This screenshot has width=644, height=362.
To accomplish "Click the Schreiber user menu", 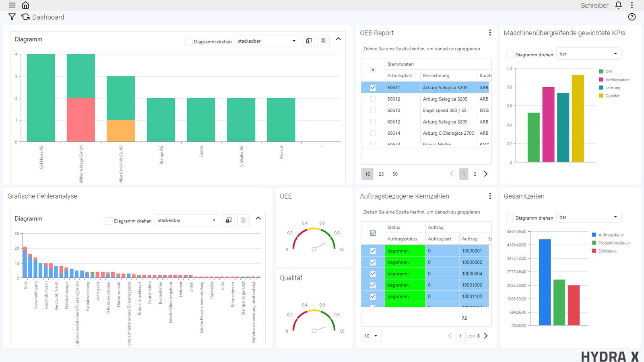I will tap(594, 5).
